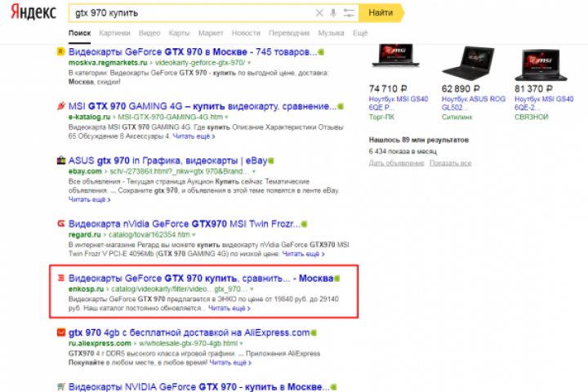588x392 pixels.
Task: Click enkosp.ru favicon beside the result
Action: (x=60, y=278)
